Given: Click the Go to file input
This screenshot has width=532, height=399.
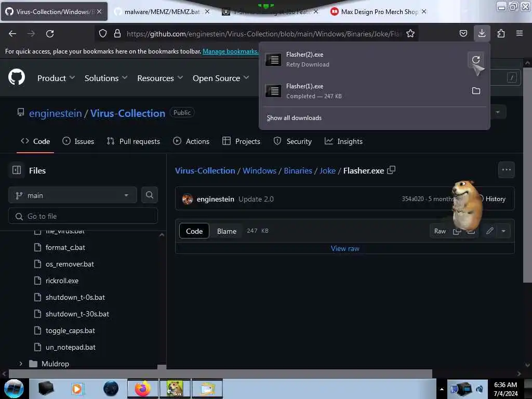Looking at the screenshot, I should pos(83,216).
